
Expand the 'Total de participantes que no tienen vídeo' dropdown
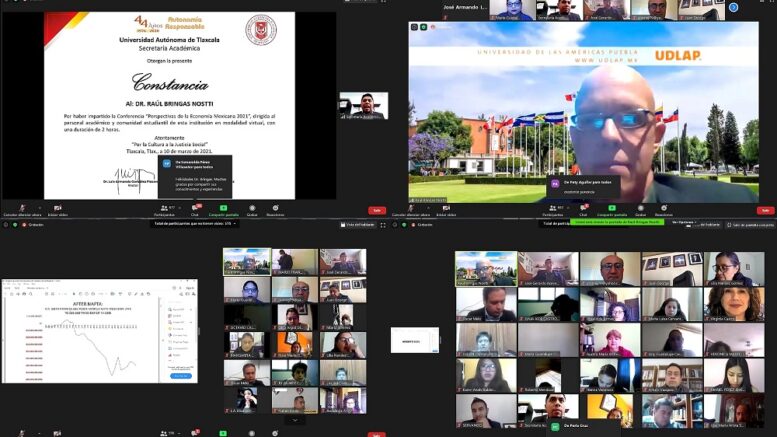point(193,224)
